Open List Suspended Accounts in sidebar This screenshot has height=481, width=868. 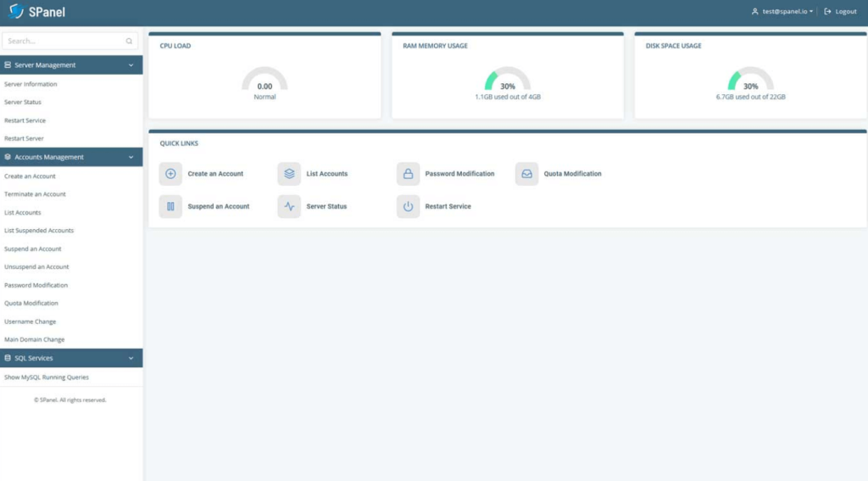39,231
